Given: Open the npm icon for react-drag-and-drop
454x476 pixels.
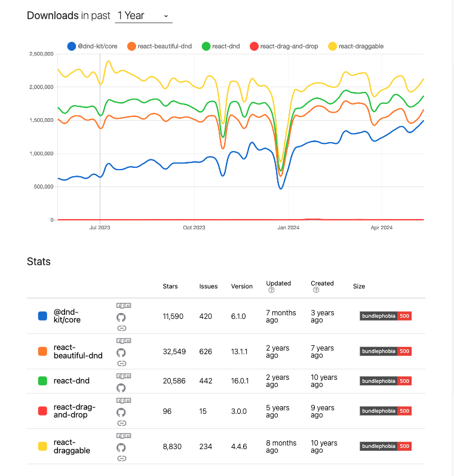Looking at the screenshot, I should pos(124,400).
